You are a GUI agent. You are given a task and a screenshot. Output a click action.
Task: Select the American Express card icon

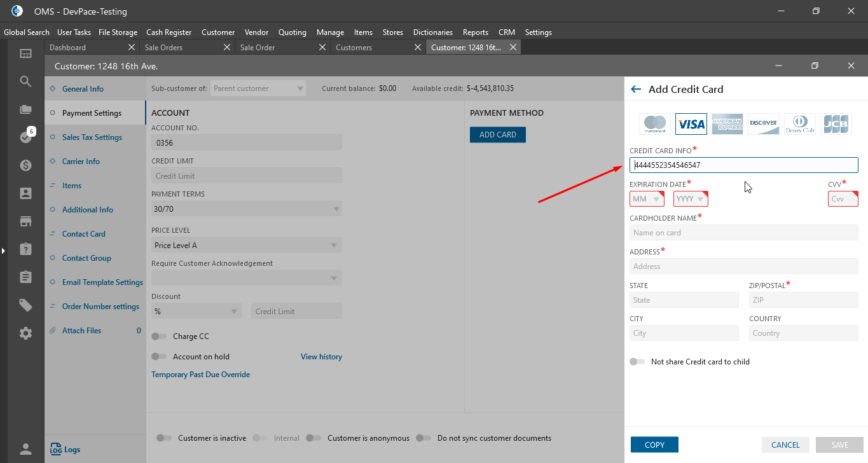click(727, 124)
